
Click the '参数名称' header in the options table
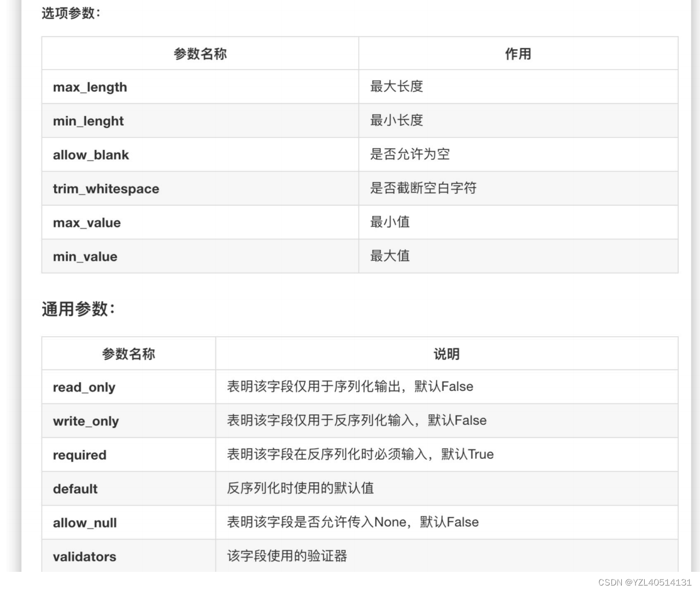click(x=200, y=54)
